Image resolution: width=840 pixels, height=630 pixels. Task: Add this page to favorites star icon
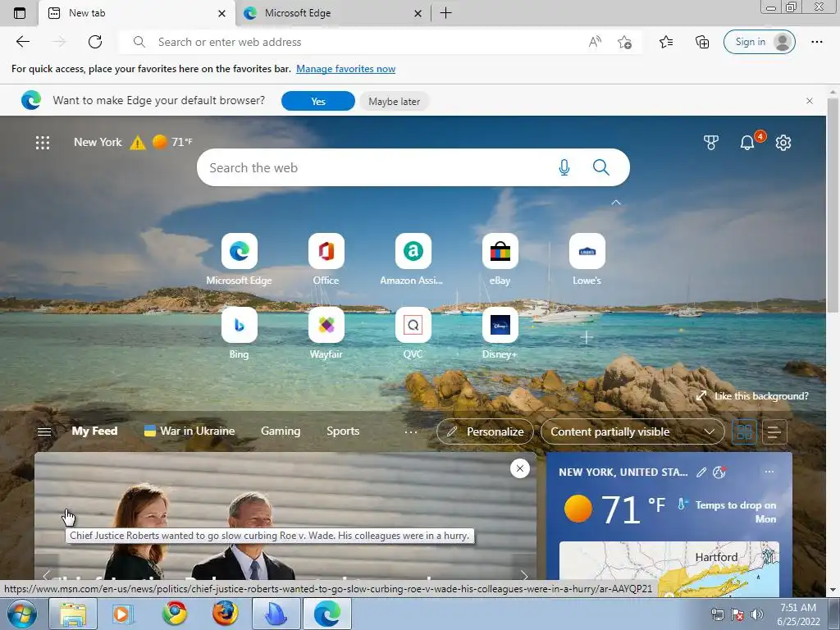624,42
